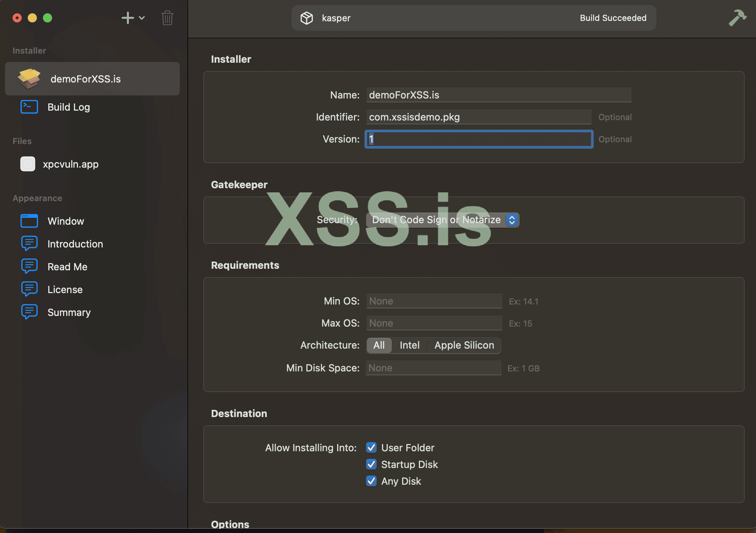Select the Summary sidebar item
This screenshot has width=756, height=533.
(x=69, y=313)
